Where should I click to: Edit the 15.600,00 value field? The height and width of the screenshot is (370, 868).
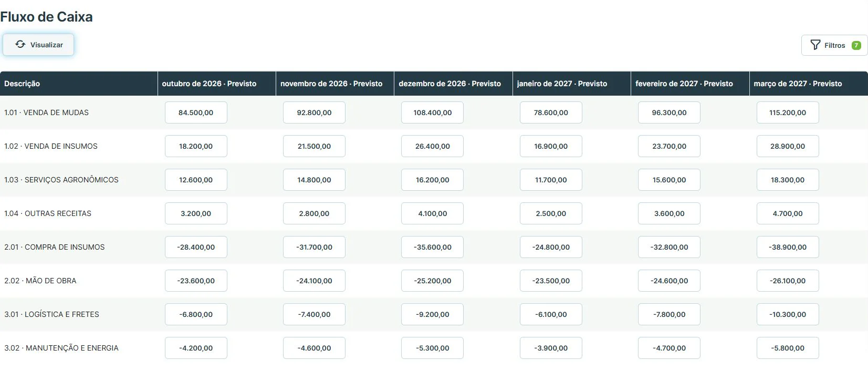(x=669, y=180)
